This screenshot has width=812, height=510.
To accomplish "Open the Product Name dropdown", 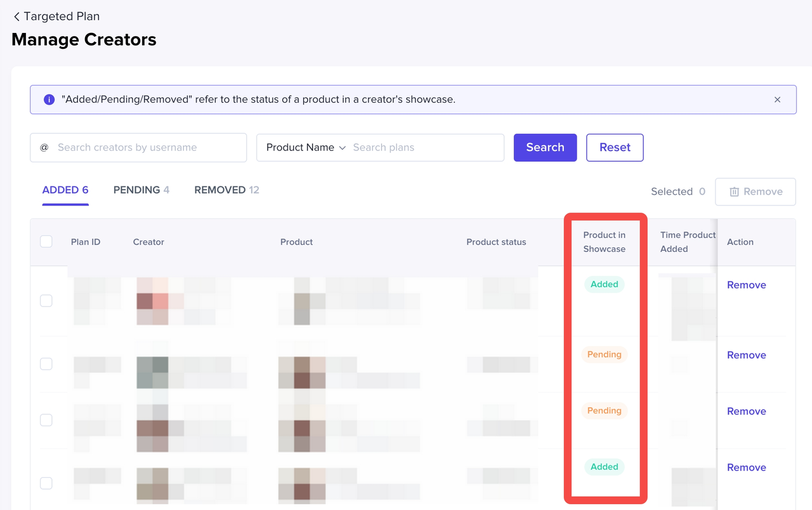I will coord(306,148).
